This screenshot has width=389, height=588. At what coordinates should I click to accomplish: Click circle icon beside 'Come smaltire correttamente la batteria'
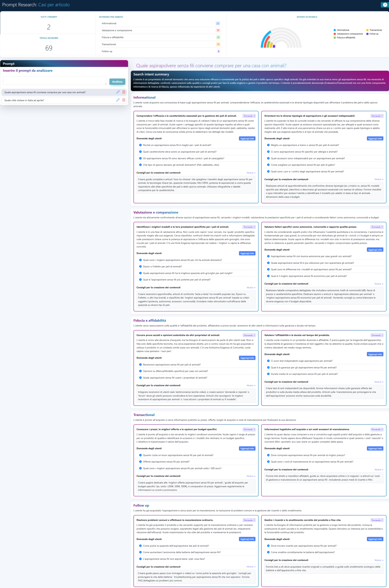(x=268, y=552)
